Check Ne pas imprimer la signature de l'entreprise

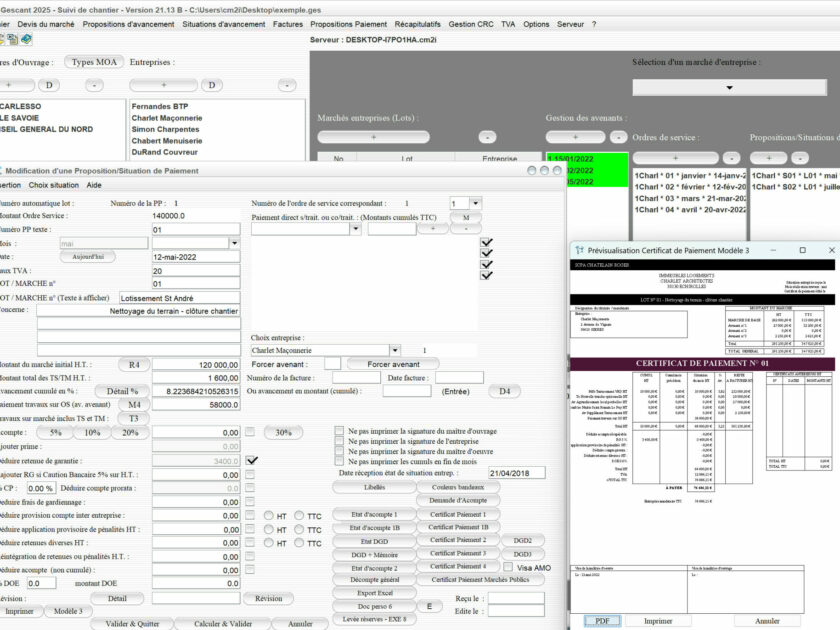(340, 441)
